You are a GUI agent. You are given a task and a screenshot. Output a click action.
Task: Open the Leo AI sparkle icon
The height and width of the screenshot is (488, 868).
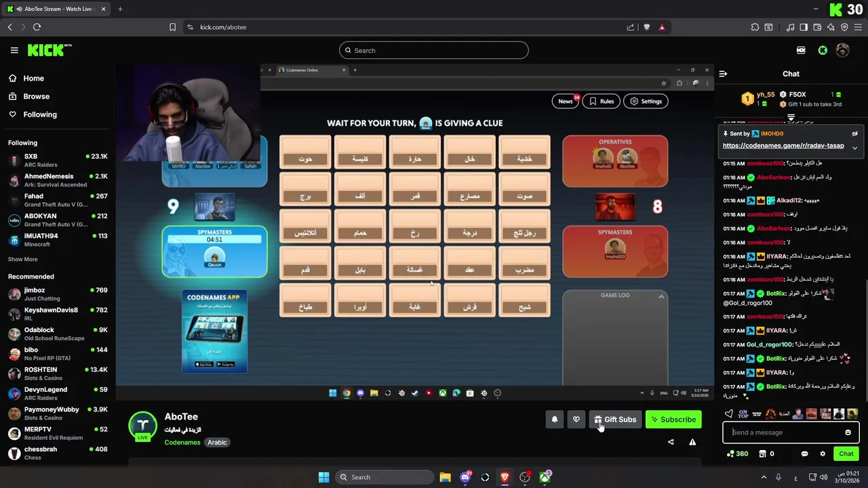[x=831, y=27]
